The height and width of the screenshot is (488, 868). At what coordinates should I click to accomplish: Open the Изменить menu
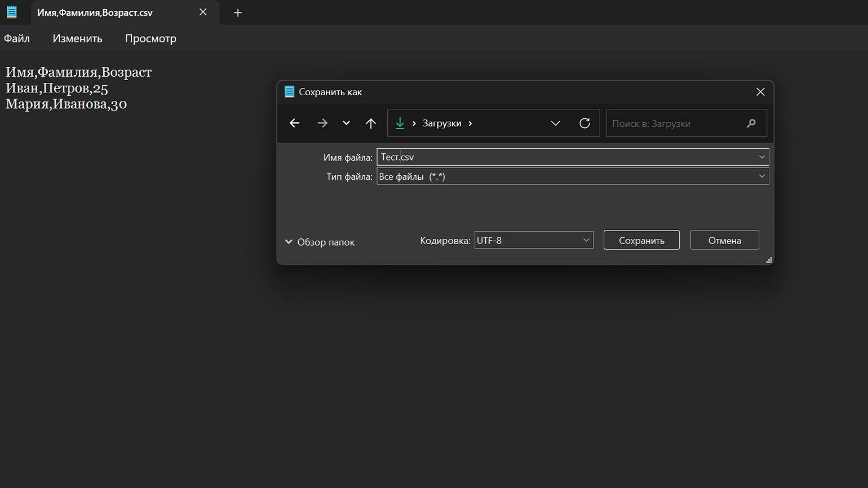(x=77, y=38)
